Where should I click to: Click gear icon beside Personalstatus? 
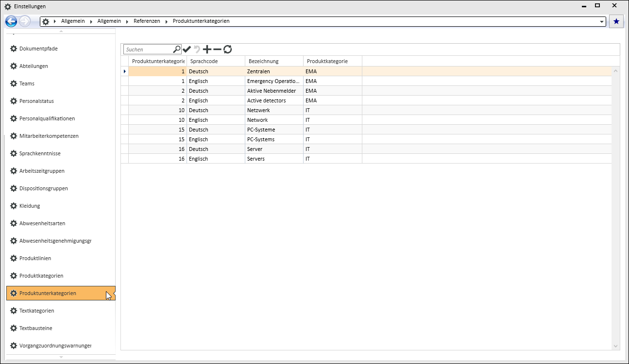coord(14,101)
